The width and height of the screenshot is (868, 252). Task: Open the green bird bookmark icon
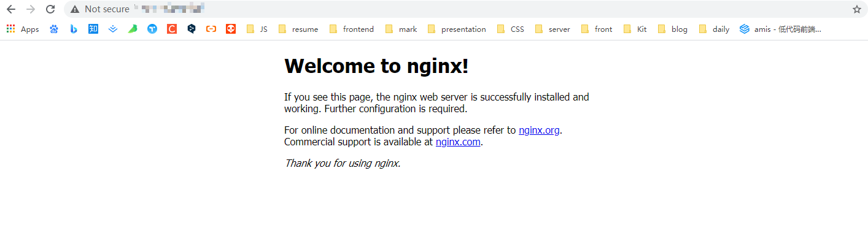133,29
